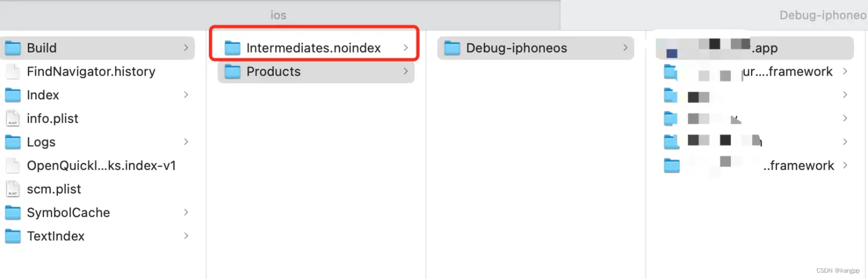This screenshot has width=868, height=279.
Task: Expand the Intermediates.noindex chevron
Action: tap(406, 48)
